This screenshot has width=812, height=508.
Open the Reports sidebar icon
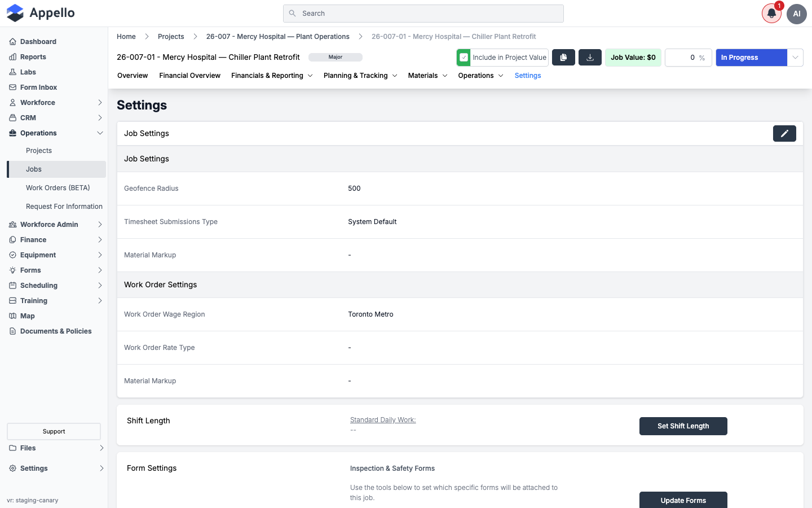tap(12, 57)
